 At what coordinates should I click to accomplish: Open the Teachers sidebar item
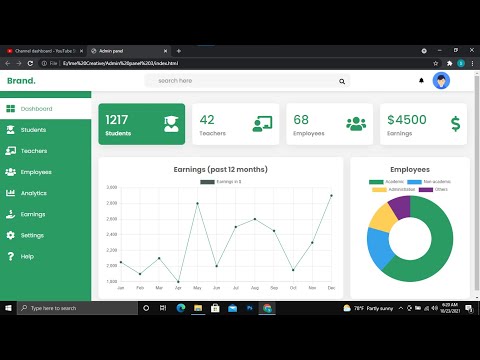pos(45,151)
